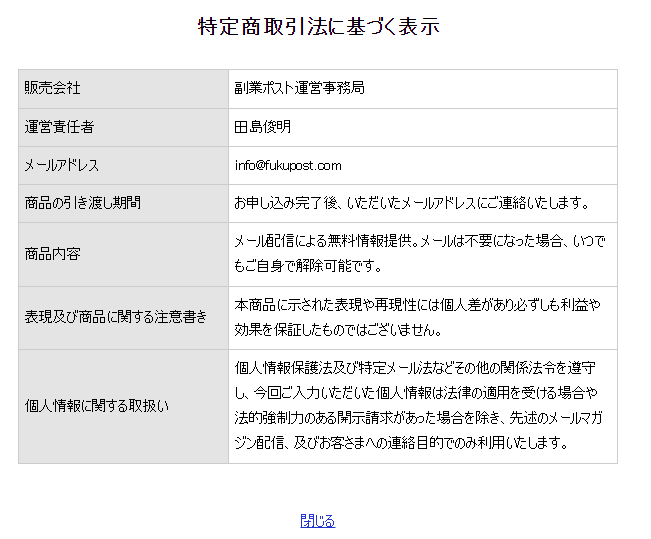Viewport: 651px width, 539px height.
Task: Select text starting 個人情報保護法及び特定メール法
Action: (x=418, y=406)
